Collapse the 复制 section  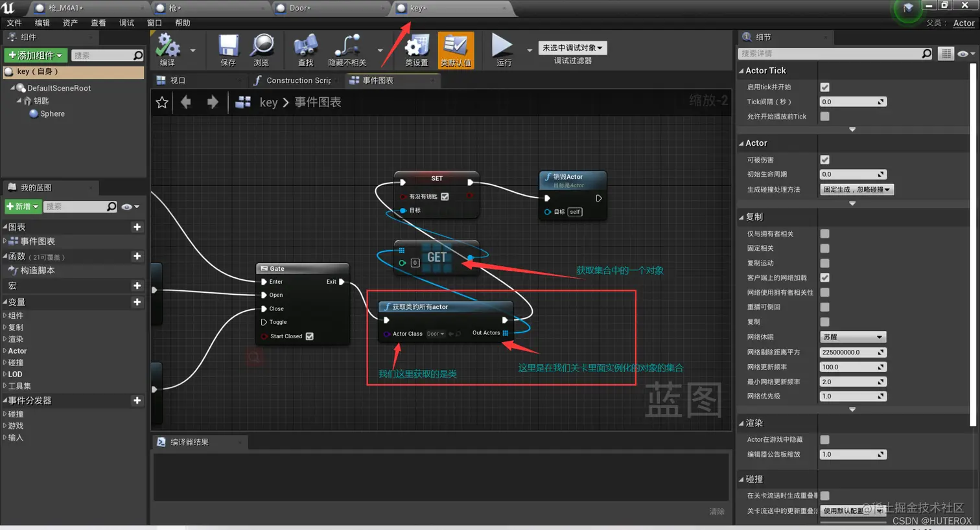[741, 217]
